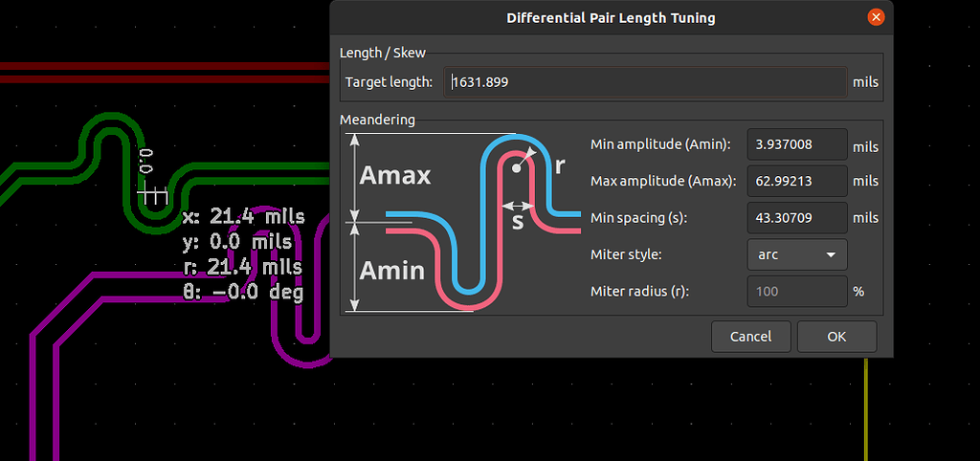Click the Amax label in the meander diagram
980x461 pixels.
(x=394, y=175)
